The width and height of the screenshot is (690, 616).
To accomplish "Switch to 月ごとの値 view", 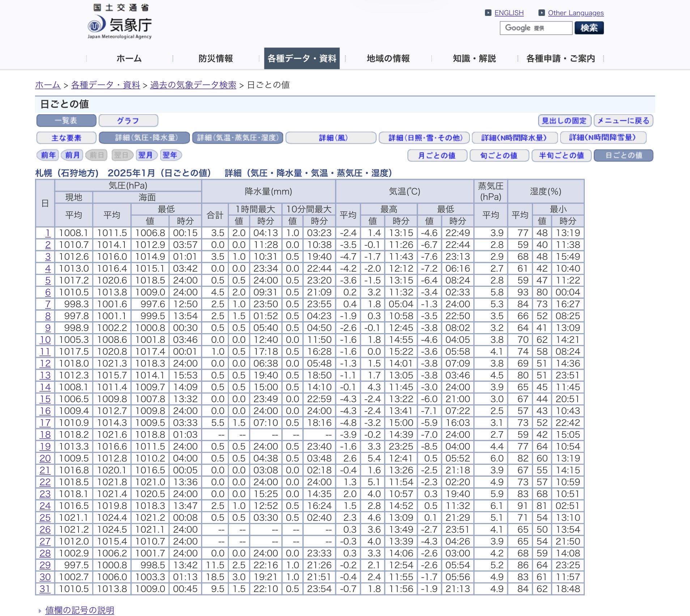I will (x=437, y=156).
